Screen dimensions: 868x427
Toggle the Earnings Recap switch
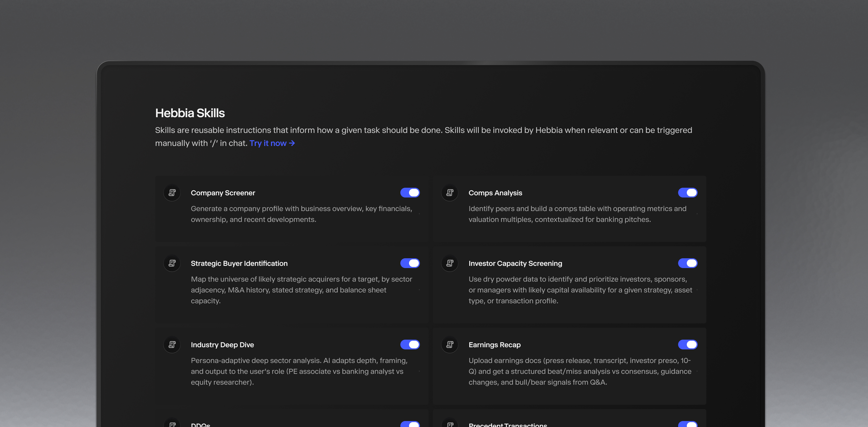[687, 345]
